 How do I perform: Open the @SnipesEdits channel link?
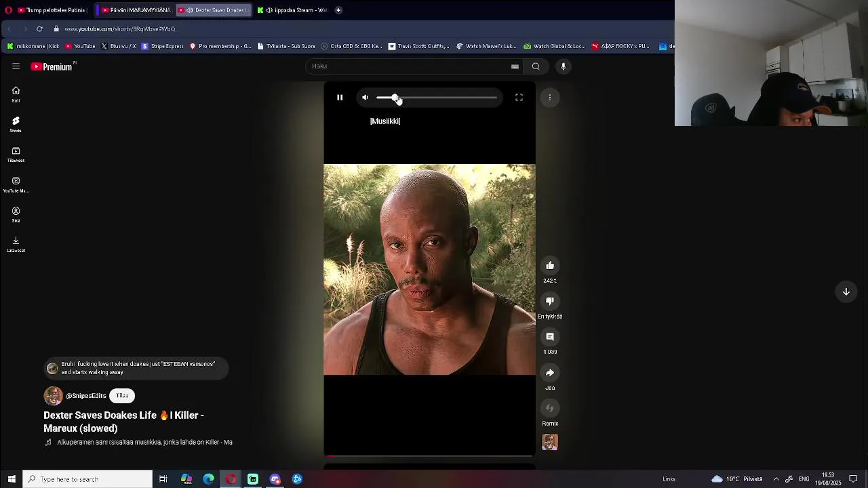pyautogui.click(x=86, y=396)
